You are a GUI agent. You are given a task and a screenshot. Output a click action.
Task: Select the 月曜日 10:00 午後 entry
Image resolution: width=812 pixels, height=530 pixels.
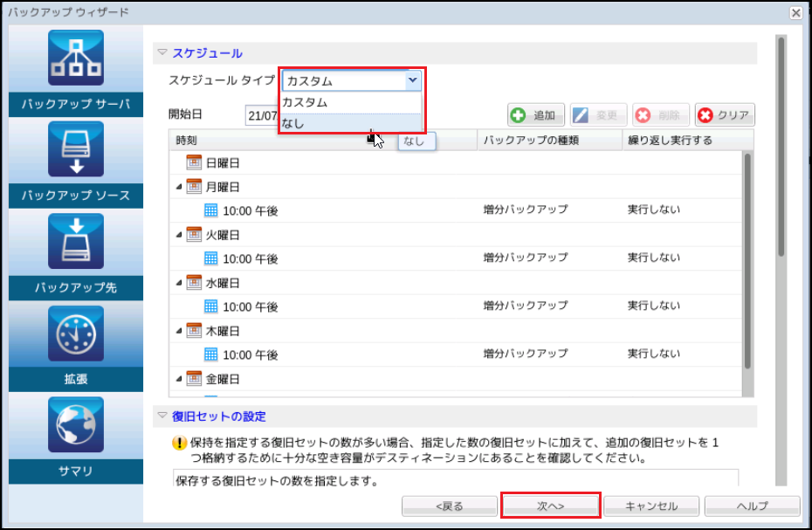[x=251, y=210]
